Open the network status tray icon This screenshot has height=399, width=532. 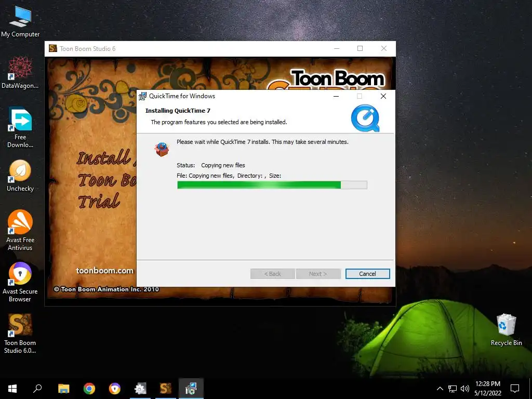coord(453,389)
